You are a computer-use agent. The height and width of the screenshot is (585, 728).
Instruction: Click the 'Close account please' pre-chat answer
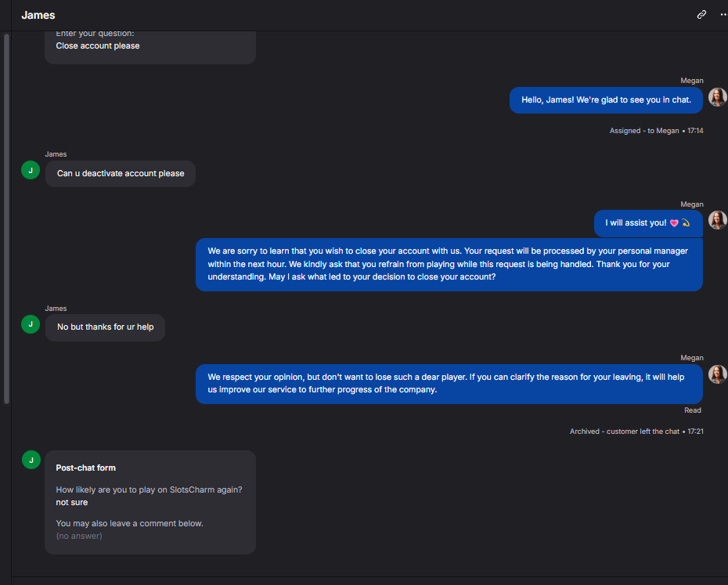pos(98,46)
